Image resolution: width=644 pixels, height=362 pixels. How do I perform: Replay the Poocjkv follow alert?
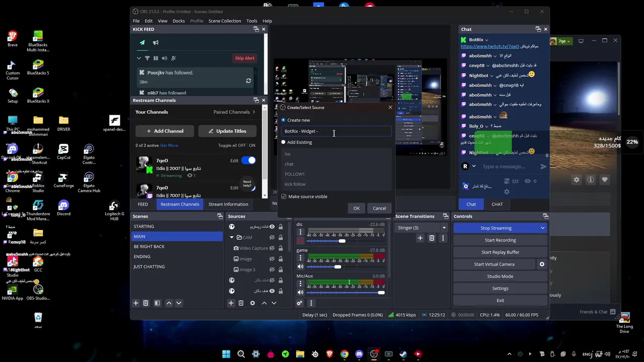coord(248,81)
